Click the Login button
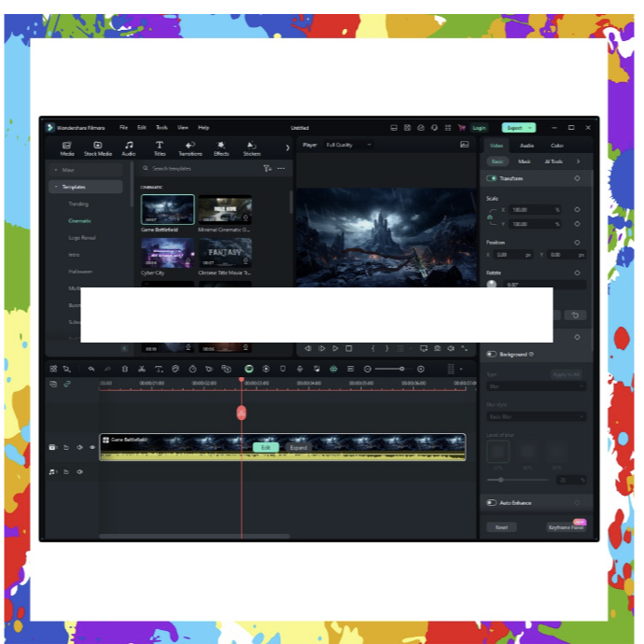Image resolution: width=644 pixels, height=644 pixels. tap(479, 128)
